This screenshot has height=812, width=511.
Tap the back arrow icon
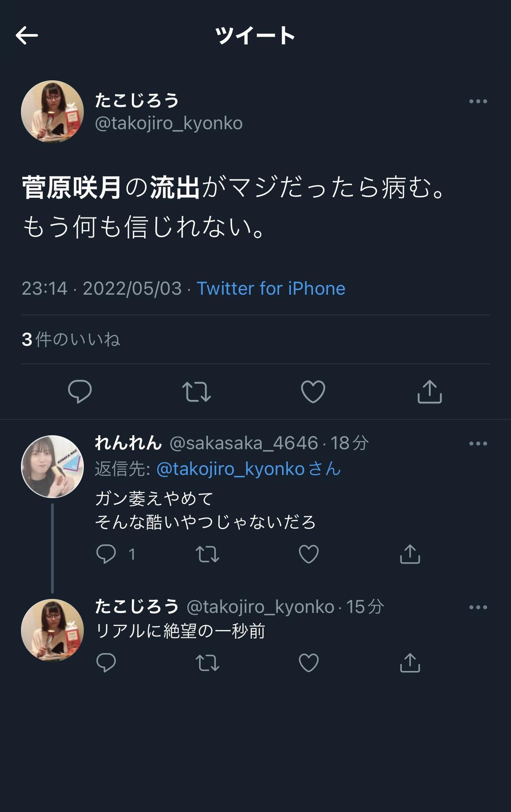pos(27,35)
